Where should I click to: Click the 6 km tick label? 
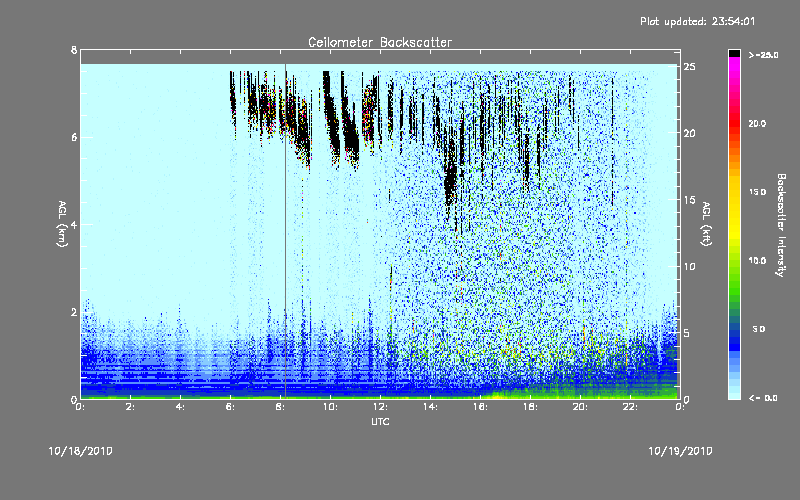[74, 137]
